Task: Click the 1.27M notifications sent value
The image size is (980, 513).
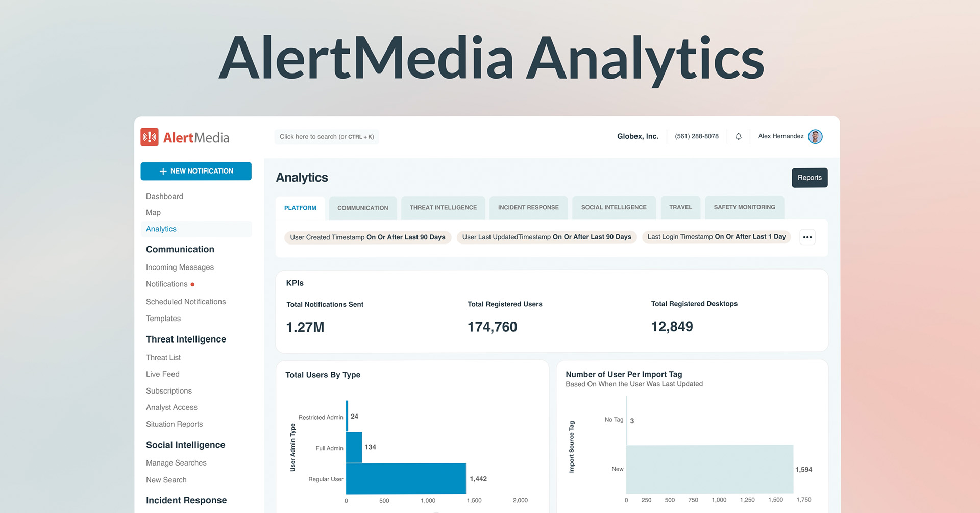Action: [x=305, y=327]
